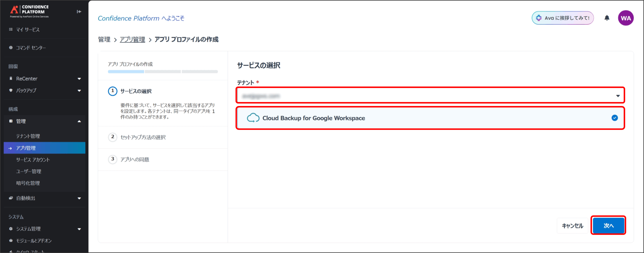Image resolution: width=644 pixels, height=253 pixels.
Task: Click the コマンド センター icon in sidebar
Action: tap(11, 48)
